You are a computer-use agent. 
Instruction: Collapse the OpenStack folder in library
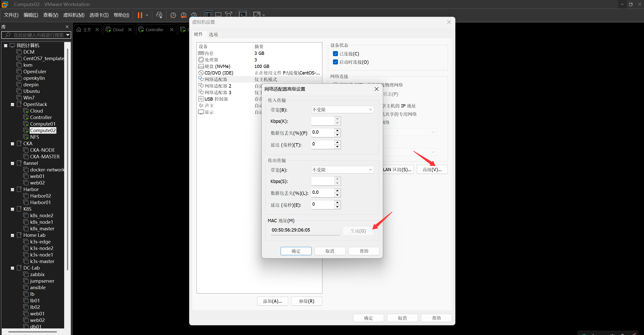pyautogui.click(x=12, y=104)
